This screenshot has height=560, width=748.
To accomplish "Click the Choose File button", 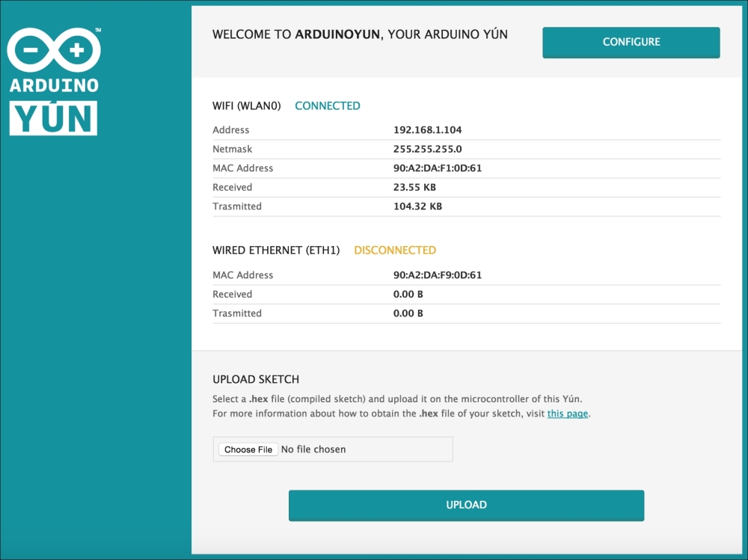I will pos(248,449).
